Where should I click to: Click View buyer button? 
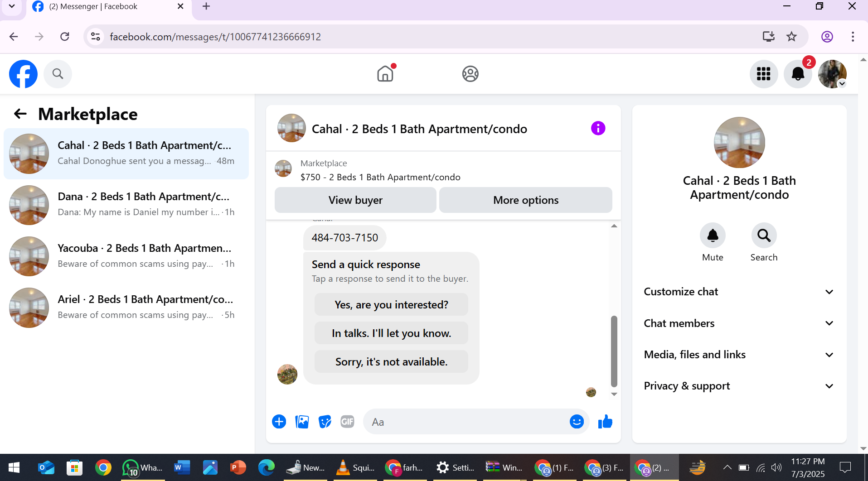[355, 200]
